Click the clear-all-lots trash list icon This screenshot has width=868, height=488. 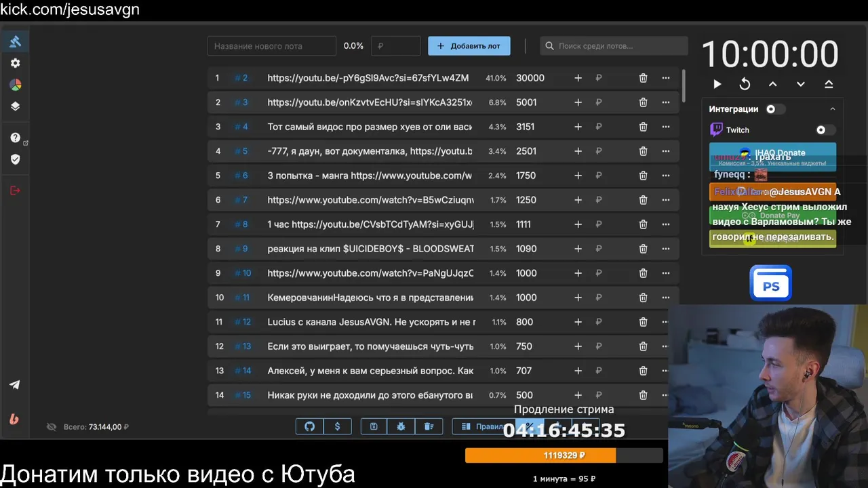point(429,426)
